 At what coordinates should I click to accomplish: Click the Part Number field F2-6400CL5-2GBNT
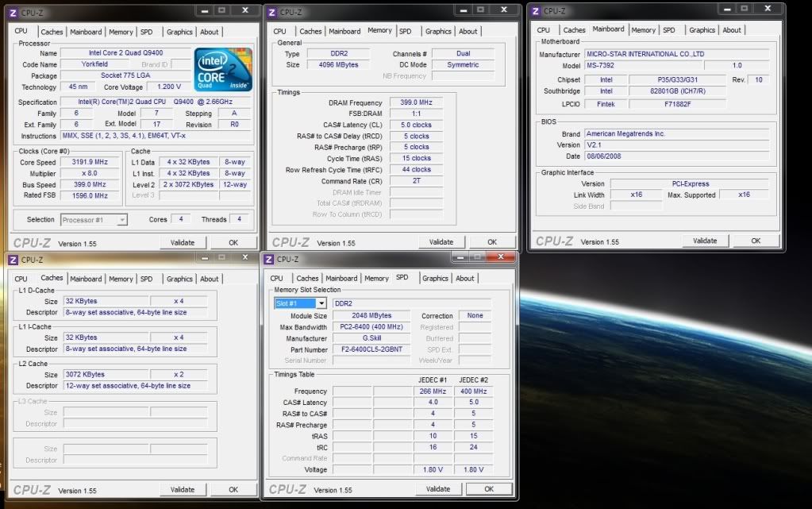pos(371,349)
